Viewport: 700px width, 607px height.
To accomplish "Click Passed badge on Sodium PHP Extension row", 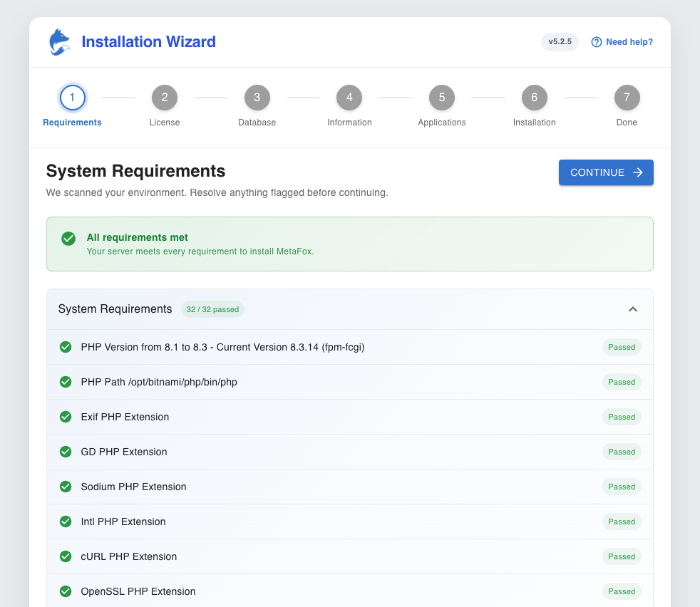I will (x=622, y=487).
